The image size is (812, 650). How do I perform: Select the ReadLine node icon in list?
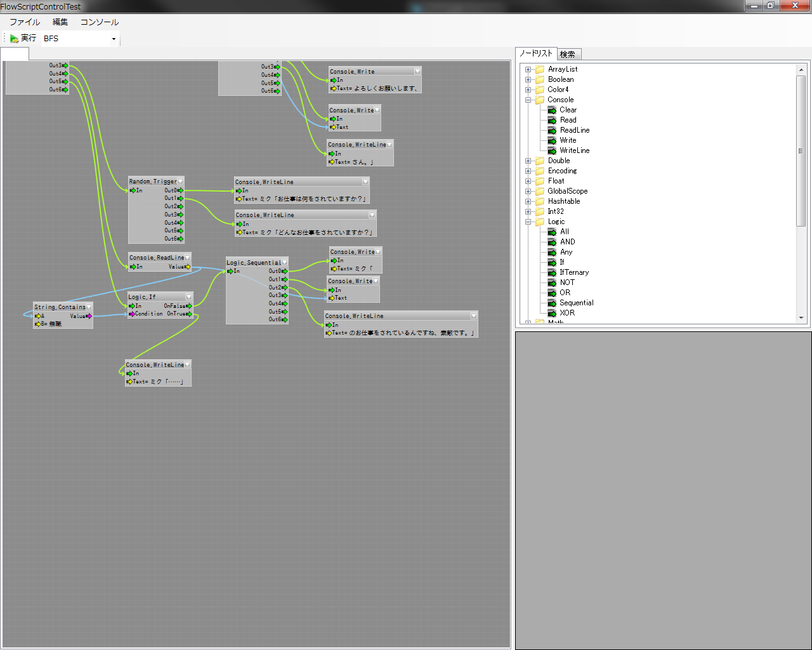(552, 131)
